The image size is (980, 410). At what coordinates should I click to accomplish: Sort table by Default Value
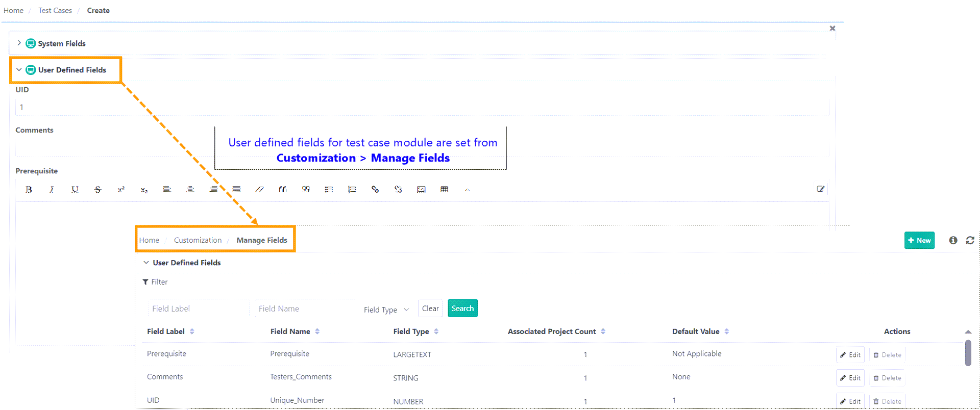point(726,331)
